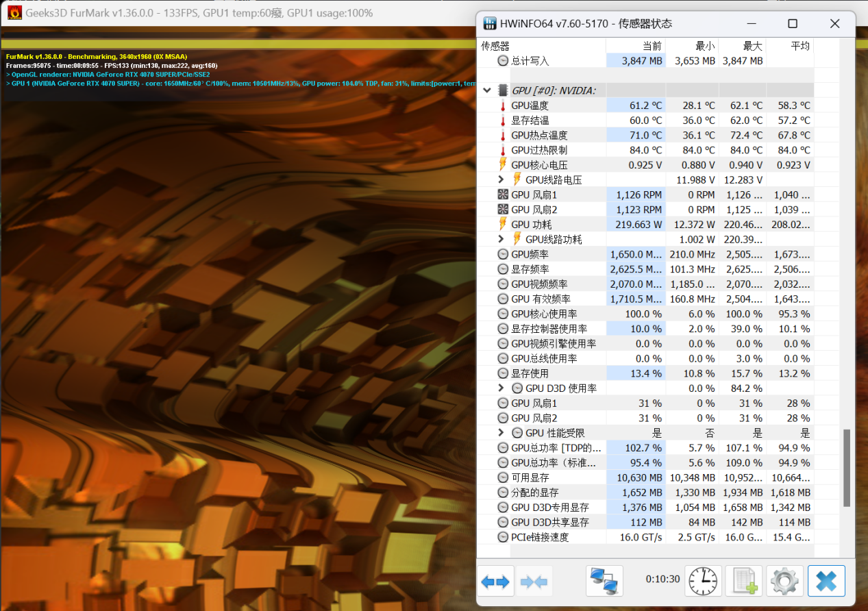Expand the GPU D3D 使用率 row
The image size is (868, 611).
501,388
